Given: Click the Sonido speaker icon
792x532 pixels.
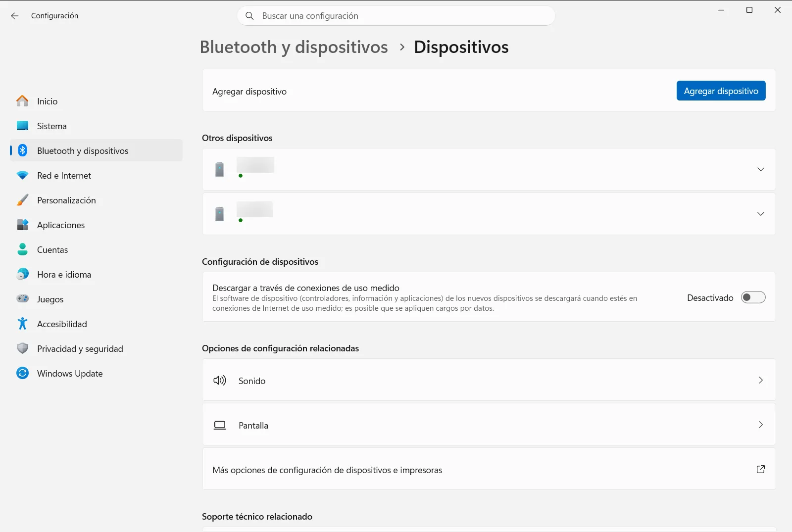Looking at the screenshot, I should click(x=220, y=380).
